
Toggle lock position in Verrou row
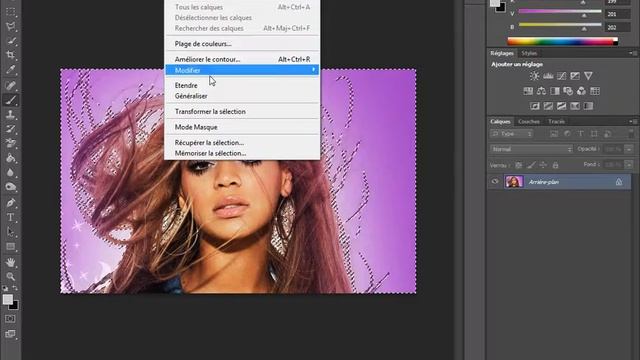point(543,165)
